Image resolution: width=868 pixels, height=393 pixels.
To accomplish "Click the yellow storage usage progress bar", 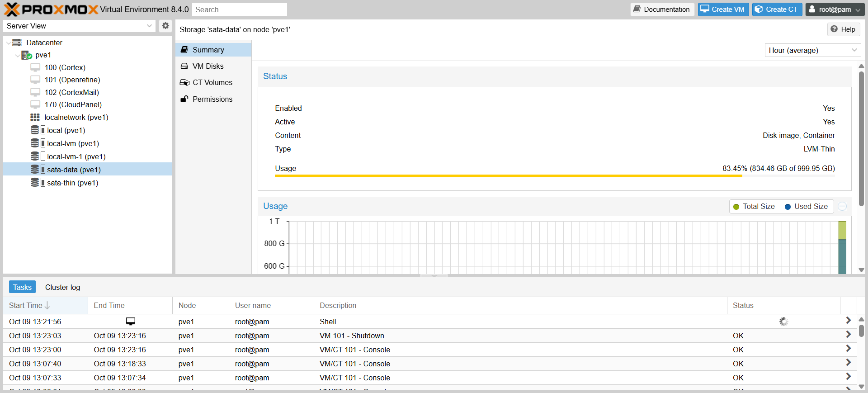I will click(x=555, y=176).
